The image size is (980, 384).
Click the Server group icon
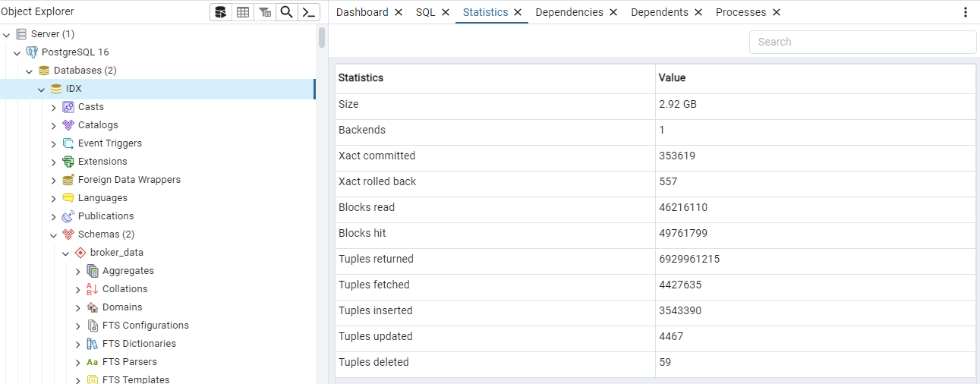click(21, 34)
